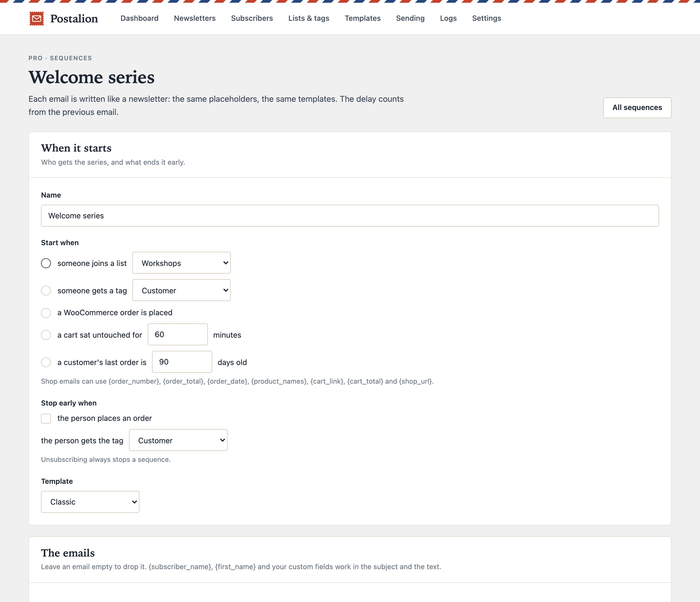View the Logs page

coord(448,18)
